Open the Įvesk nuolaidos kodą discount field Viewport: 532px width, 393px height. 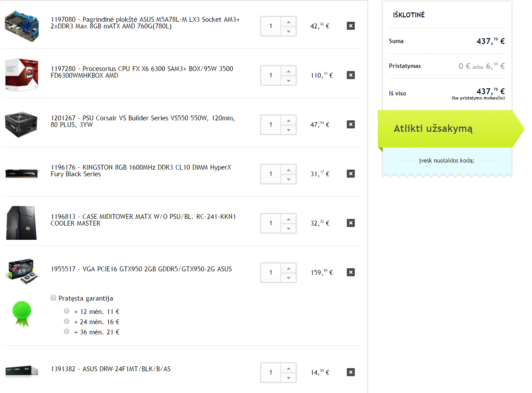tap(447, 160)
